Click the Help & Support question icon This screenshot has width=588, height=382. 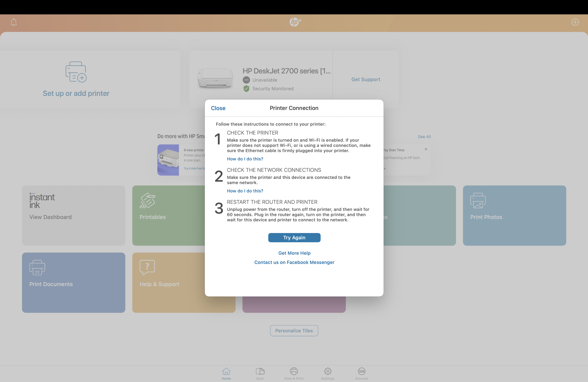(x=147, y=268)
